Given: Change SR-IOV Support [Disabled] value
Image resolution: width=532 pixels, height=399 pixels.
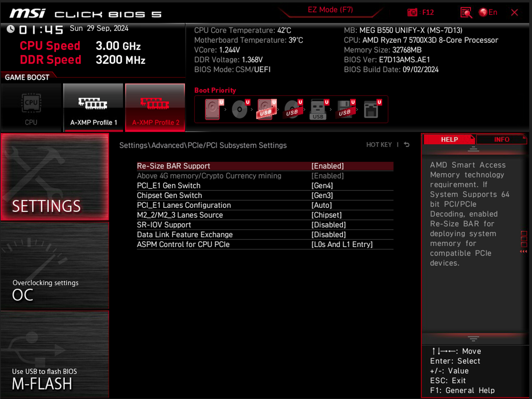Looking at the screenshot, I should 329,225.
